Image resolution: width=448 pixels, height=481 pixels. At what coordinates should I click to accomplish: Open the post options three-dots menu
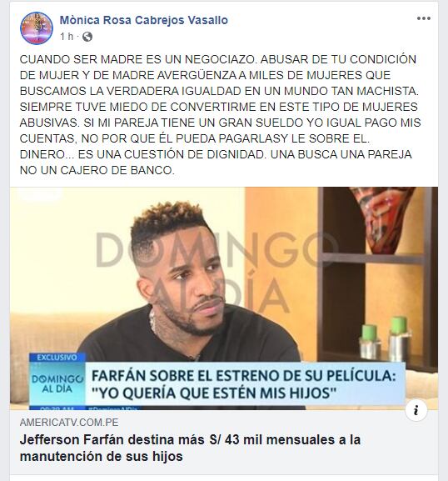tap(424, 18)
